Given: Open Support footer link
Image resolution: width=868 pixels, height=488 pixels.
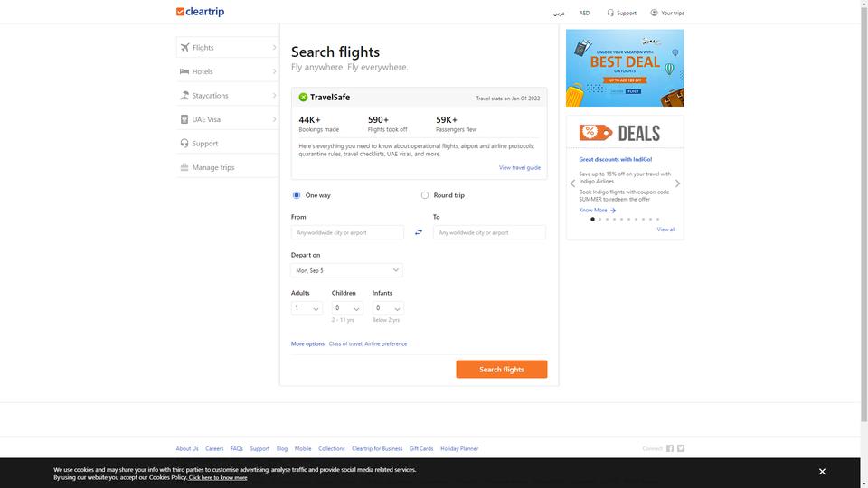Looking at the screenshot, I should (x=259, y=449).
